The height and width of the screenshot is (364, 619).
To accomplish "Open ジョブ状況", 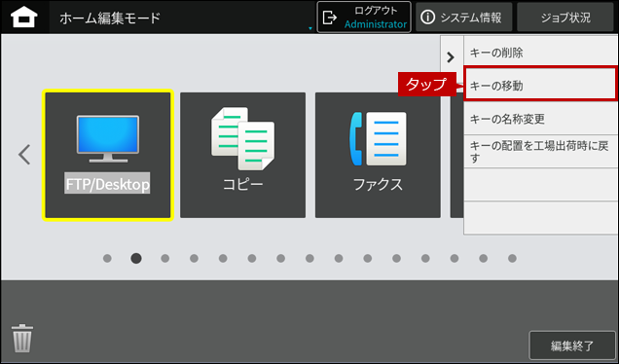I will coord(565,18).
